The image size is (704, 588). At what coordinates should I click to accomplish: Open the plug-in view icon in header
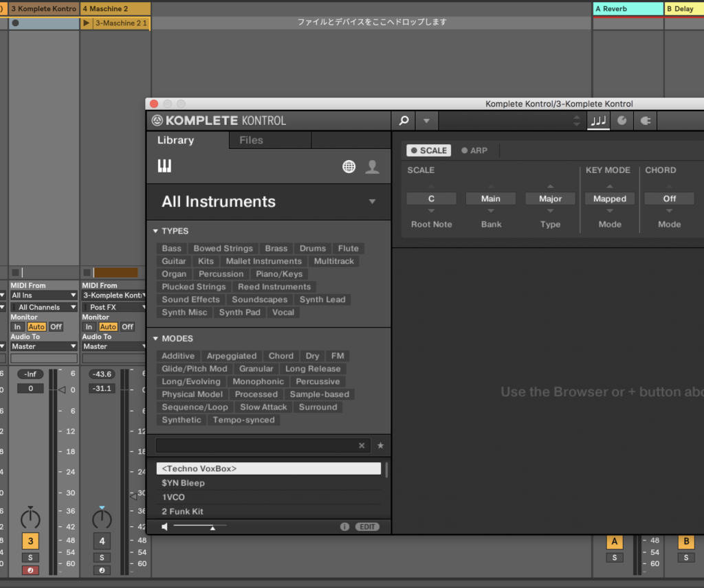tap(645, 121)
